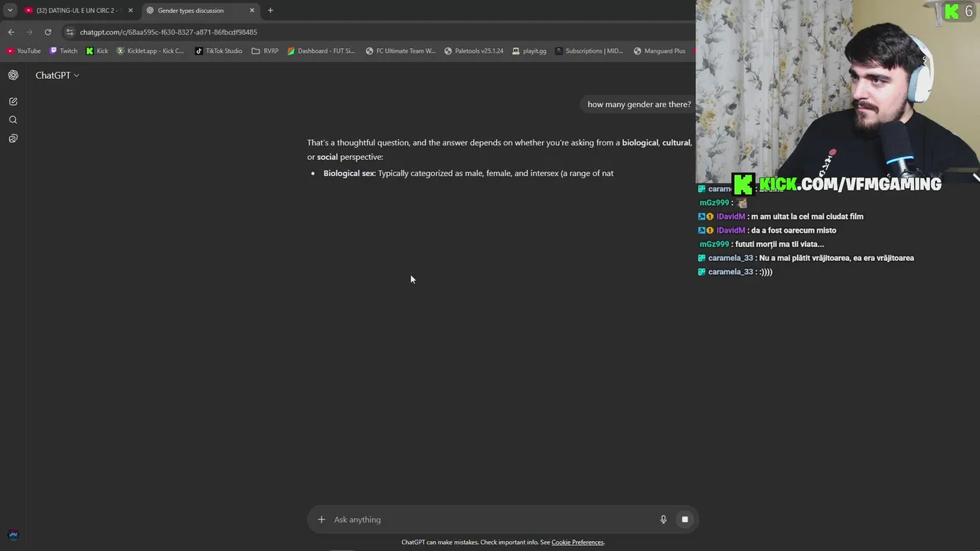Stop generating with the stop button

click(684, 520)
